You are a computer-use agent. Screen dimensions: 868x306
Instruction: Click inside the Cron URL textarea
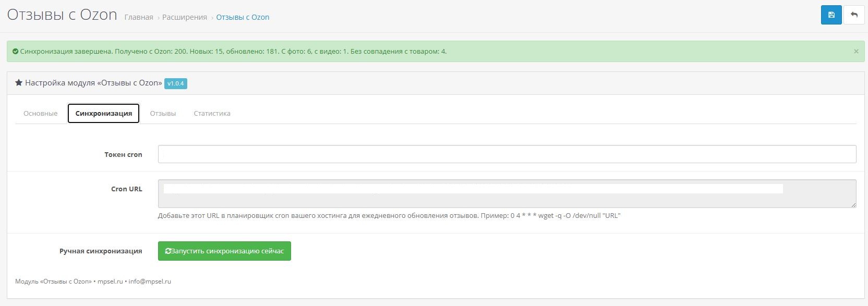(507, 193)
